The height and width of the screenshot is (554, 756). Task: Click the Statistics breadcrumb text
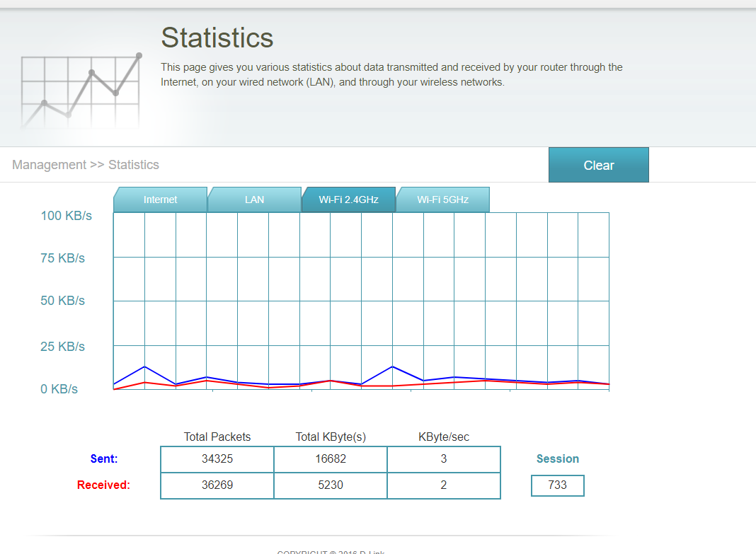coord(134,165)
